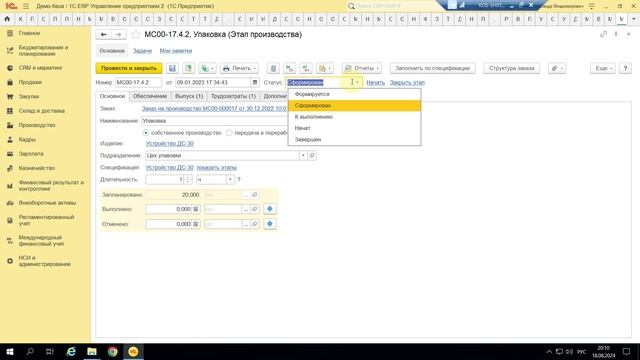
Task: Switch to Выпуск (1) tab
Action: [x=189, y=96]
